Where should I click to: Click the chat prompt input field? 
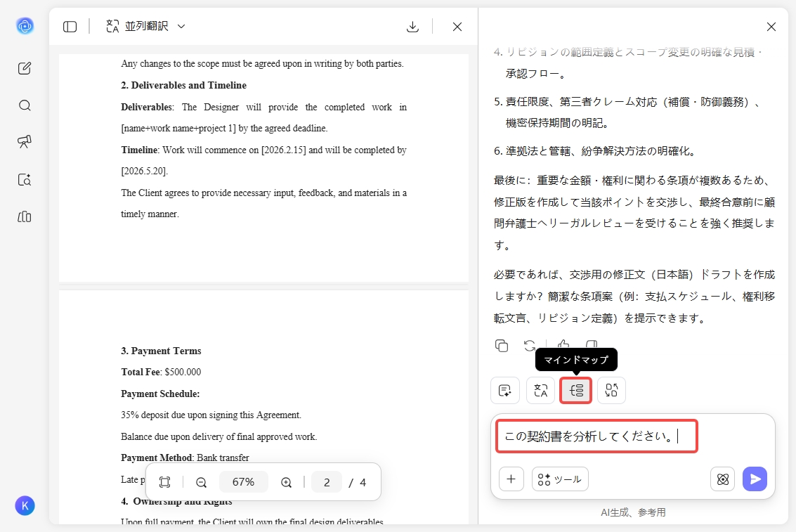click(596, 436)
